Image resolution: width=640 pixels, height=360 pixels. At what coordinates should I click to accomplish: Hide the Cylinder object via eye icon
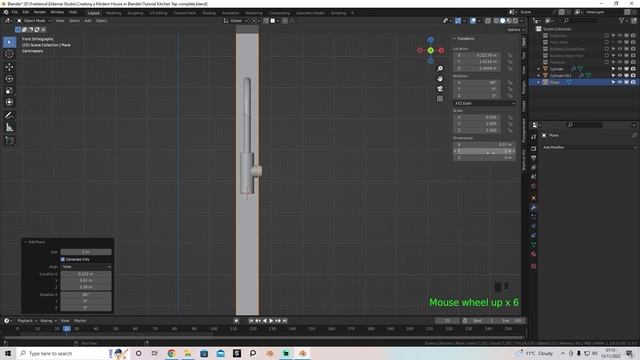pos(620,69)
